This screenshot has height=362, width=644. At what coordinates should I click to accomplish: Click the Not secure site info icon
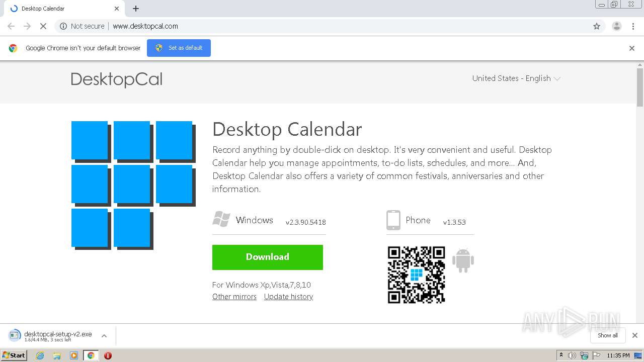pos(63,26)
